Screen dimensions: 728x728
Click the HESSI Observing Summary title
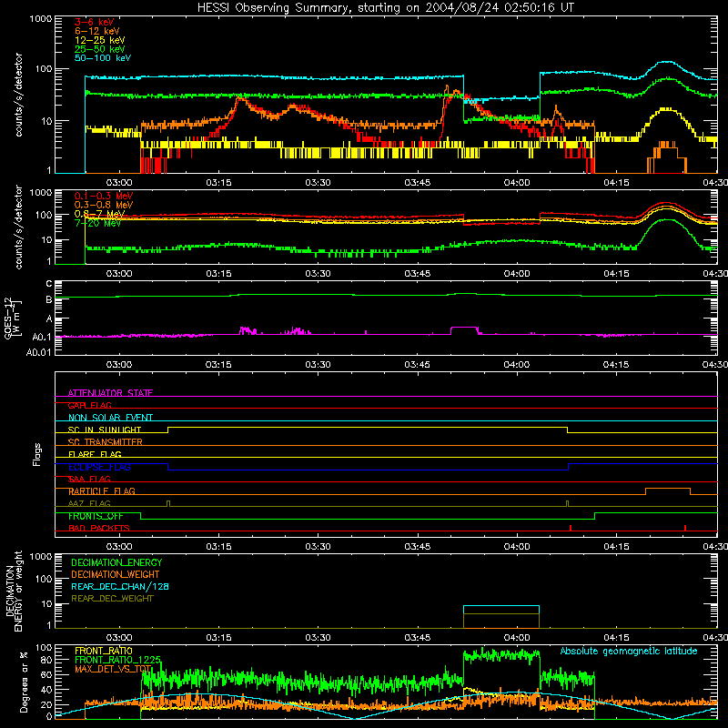click(386, 8)
